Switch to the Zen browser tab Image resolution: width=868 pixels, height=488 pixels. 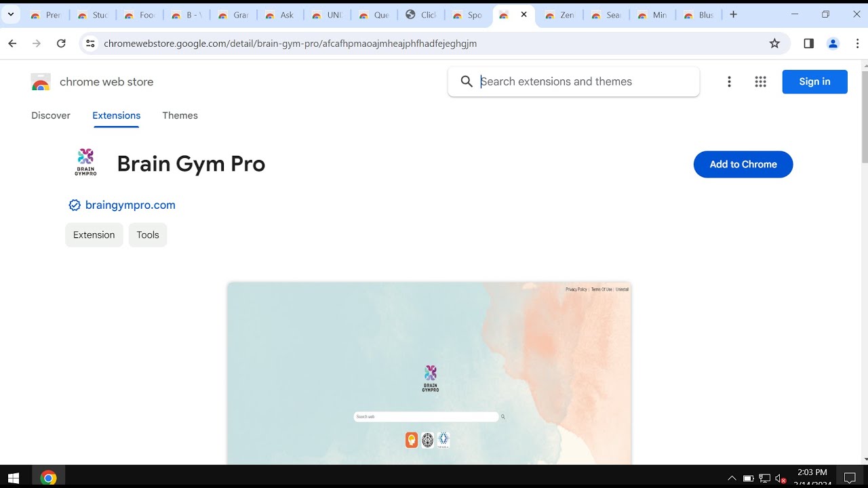pyautogui.click(x=559, y=15)
